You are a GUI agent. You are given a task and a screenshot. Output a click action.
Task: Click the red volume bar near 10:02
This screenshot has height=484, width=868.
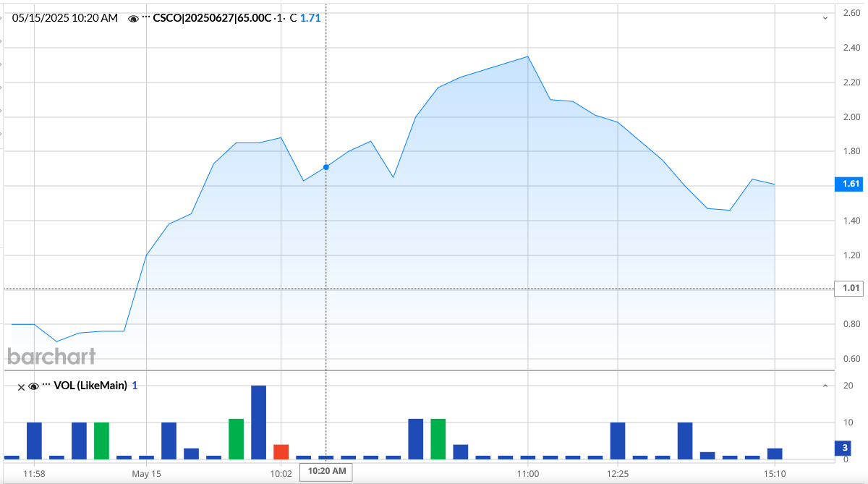(x=282, y=452)
